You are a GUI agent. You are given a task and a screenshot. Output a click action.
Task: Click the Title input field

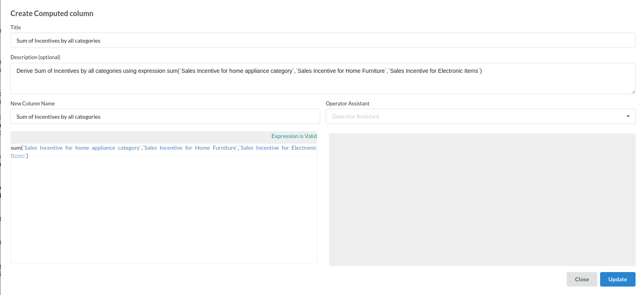(x=322, y=41)
